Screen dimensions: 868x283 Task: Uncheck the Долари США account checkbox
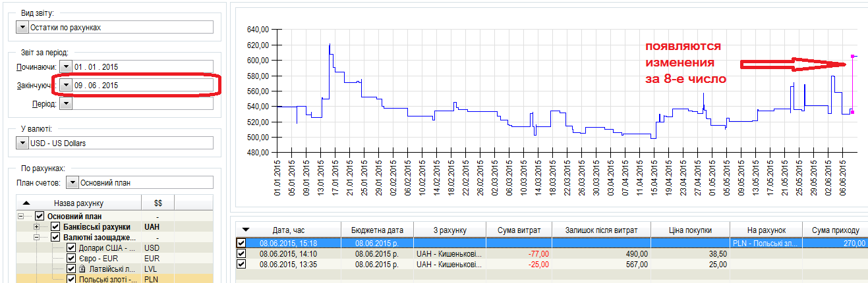[x=71, y=247]
